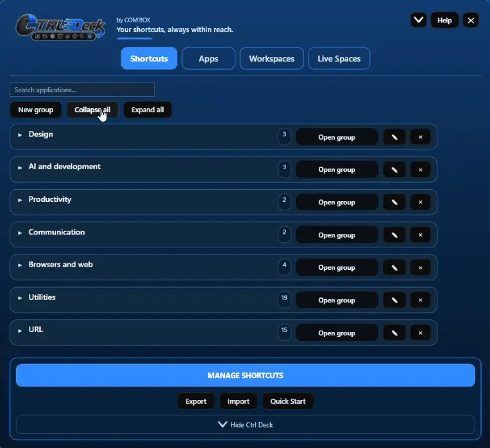Open the Help page
Viewport: 490px width, 448px height.
444,21
